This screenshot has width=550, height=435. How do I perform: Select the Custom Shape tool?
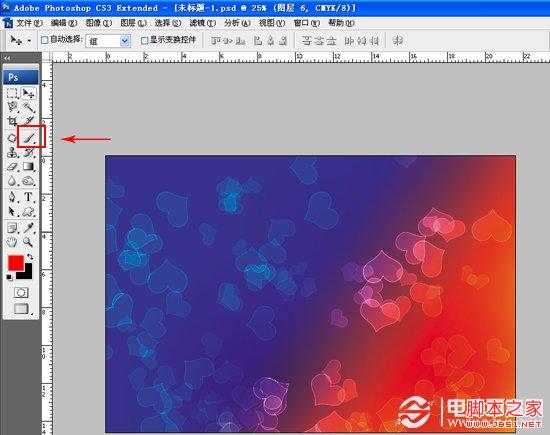(x=28, y=212)
